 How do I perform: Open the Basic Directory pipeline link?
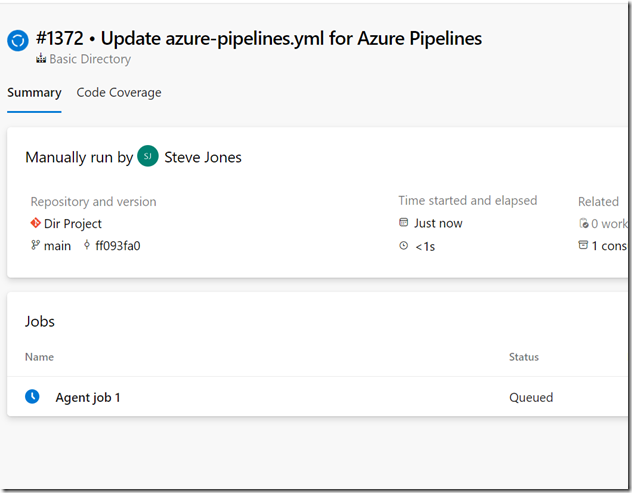click(90, 59)
